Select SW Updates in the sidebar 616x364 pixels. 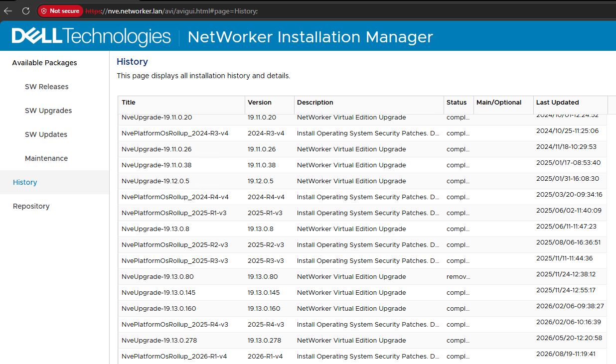click(46, 134)
